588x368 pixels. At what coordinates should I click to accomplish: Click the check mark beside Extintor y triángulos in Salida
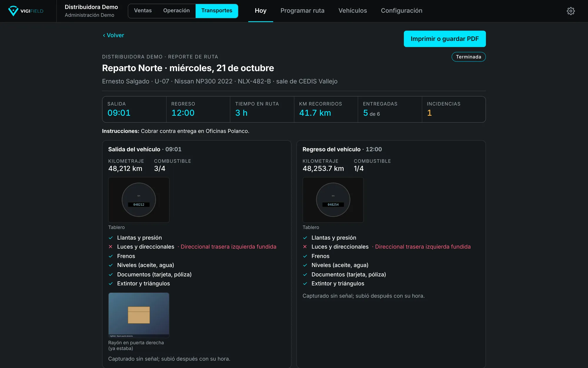pyautogui.click(x=111, y=284)
